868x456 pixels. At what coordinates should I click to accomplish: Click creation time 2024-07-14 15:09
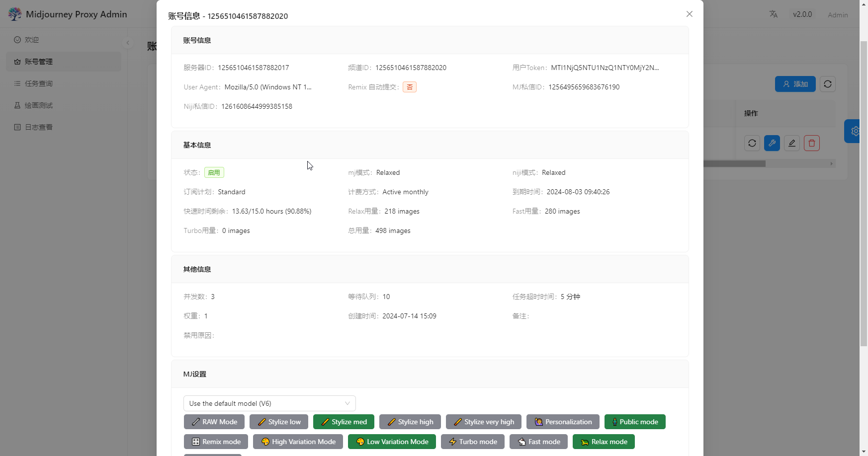tap(409, 316)
